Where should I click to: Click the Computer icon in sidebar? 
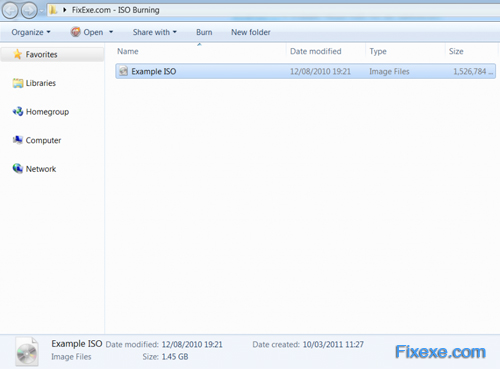(x=18, y=140)
